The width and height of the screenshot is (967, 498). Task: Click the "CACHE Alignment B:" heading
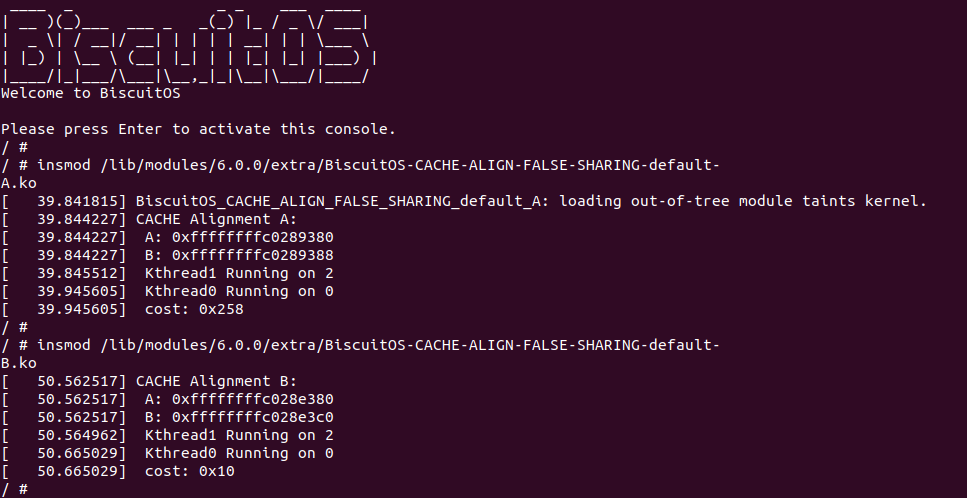[216, 381]
